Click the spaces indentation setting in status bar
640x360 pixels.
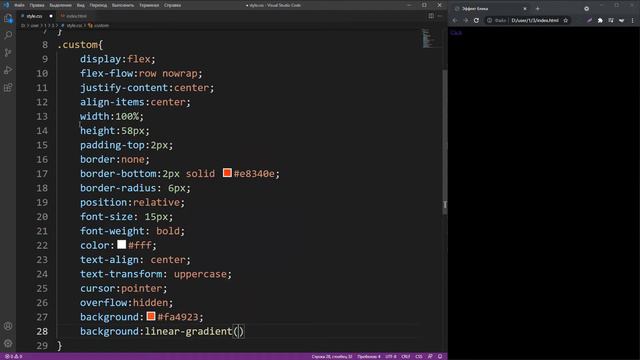pyautogui.click(x=369, y=356)
